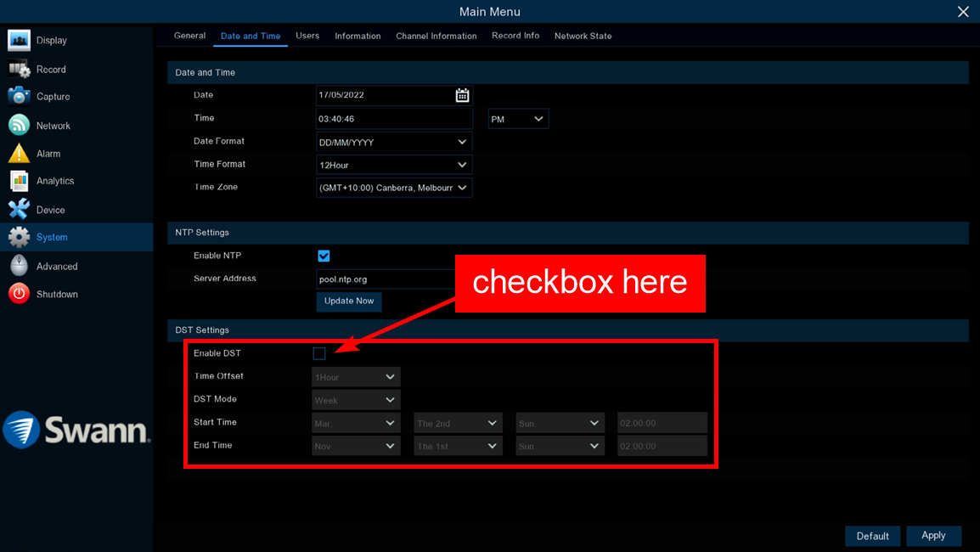
Task: Select the Network globe icon
Action: coord(19,125)
